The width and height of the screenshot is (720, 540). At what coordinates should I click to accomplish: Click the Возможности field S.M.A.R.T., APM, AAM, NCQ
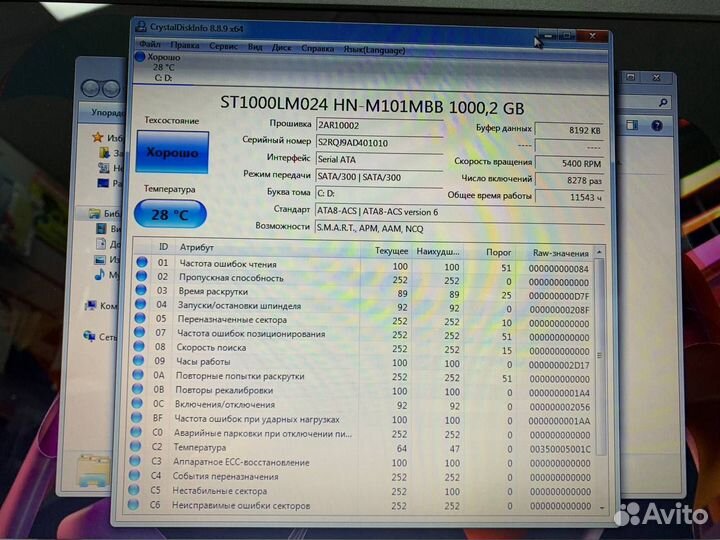[x=460, y=229]
